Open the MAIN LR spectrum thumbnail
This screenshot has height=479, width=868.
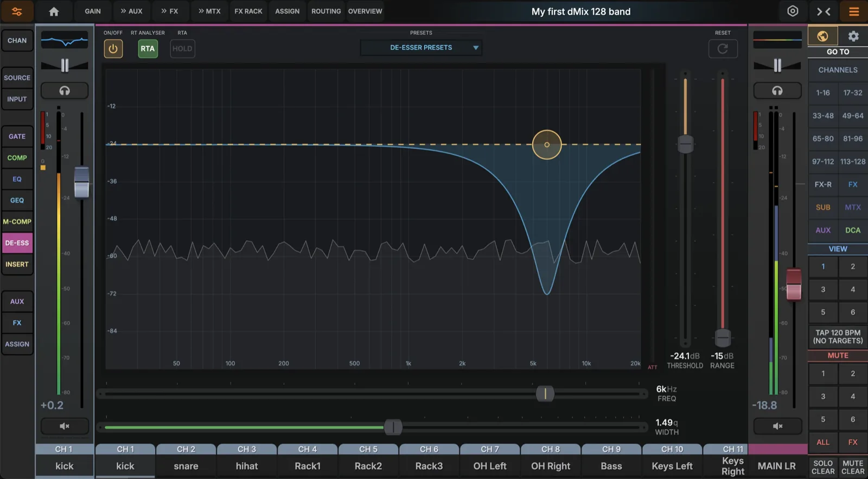(x=777, y=40)
